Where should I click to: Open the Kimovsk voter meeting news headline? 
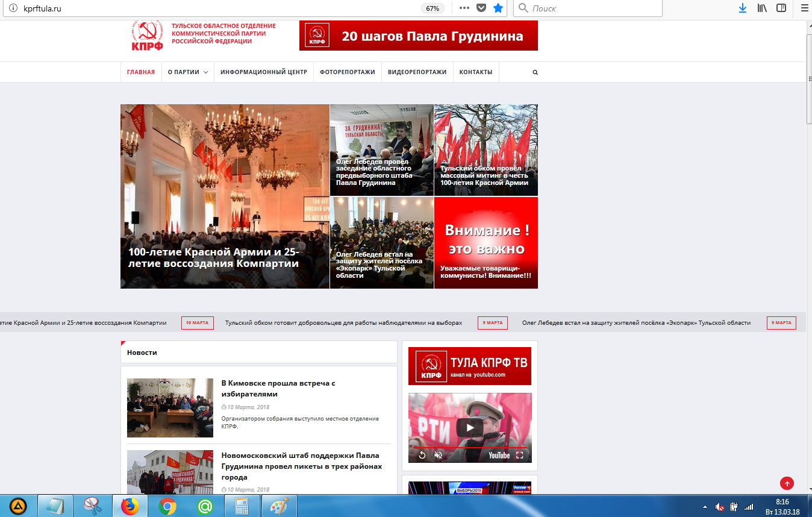[x=278, y=388]
